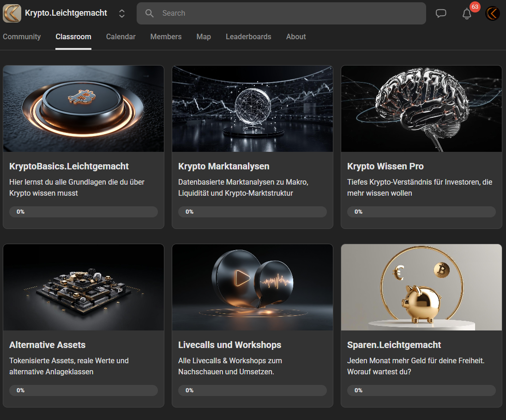Click description 'Jeden Monat mehr Geld'

416,366
